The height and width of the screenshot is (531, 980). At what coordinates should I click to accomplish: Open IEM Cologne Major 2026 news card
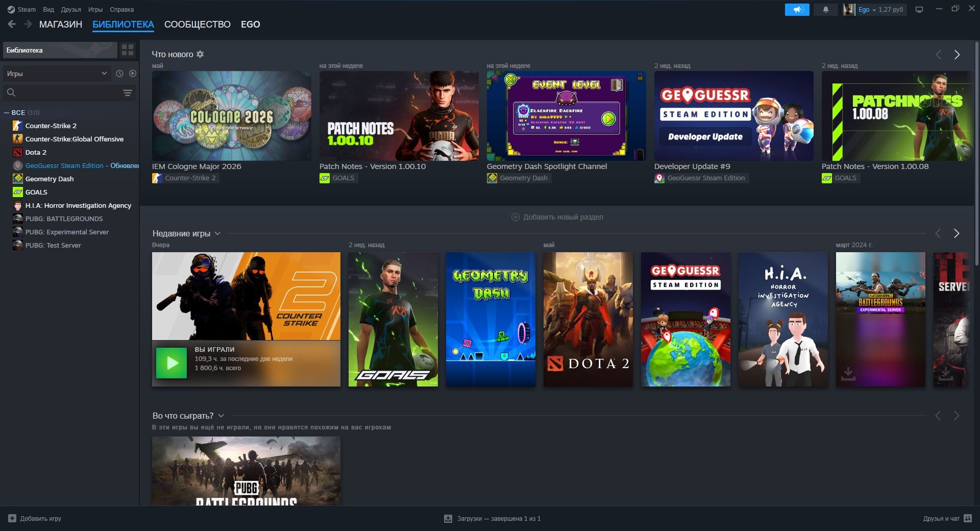pyautogui.click(x=232, y=116)
